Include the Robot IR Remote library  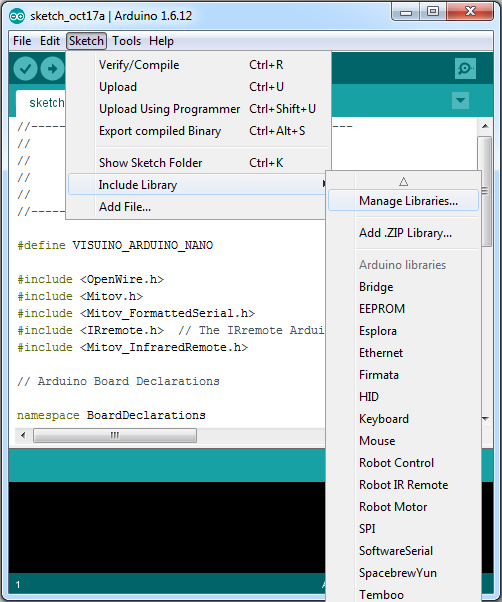403,485
